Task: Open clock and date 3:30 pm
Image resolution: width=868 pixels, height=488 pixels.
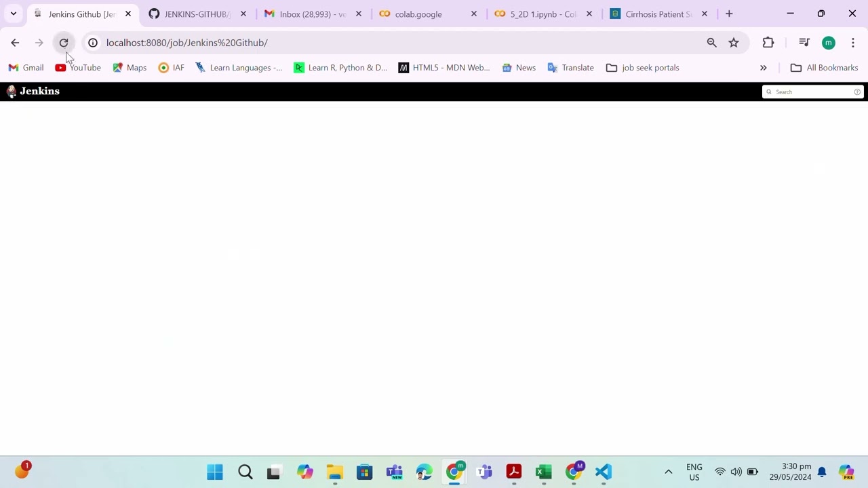Action: coord(791,472)
